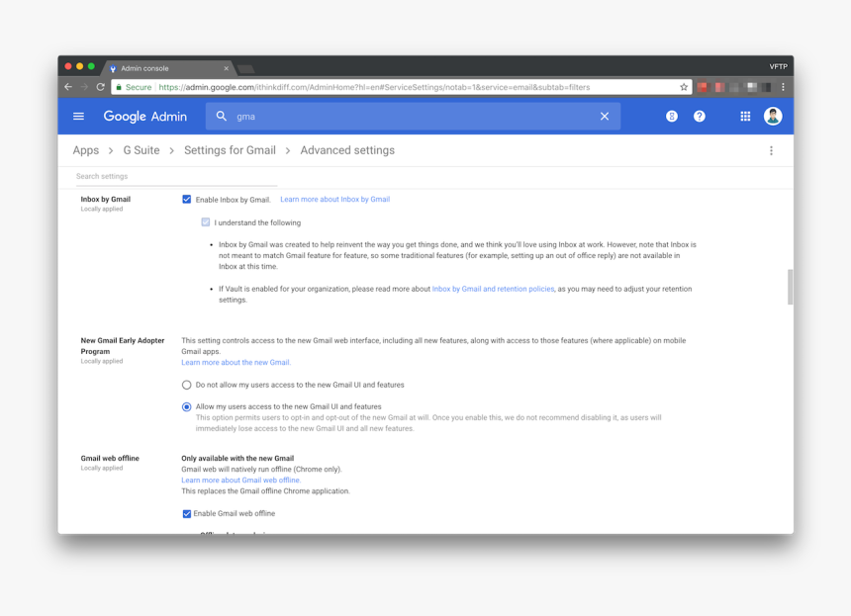Click the Search settings field

tap(176, 176)
